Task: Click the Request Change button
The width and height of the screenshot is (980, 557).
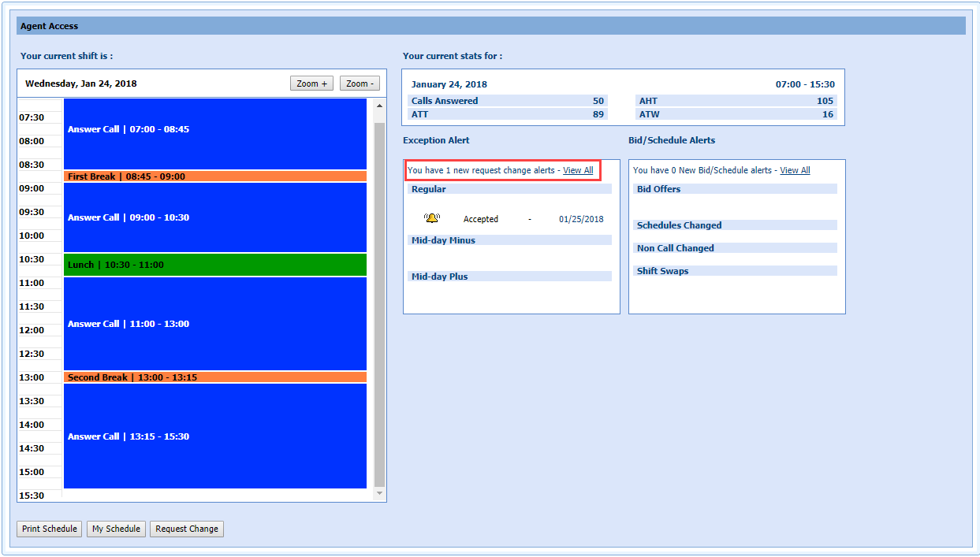Action: [187, 529]
